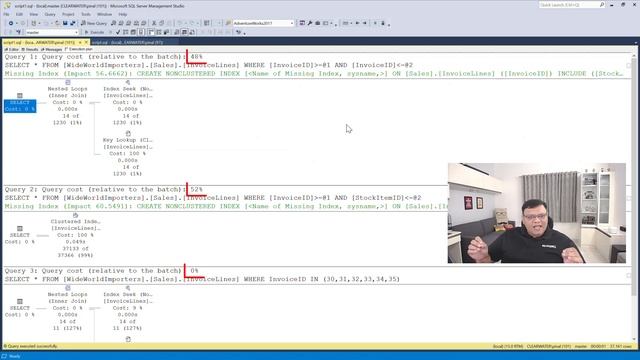Expand the Back button history arrow
640x360 pixels.
(17, 23)
